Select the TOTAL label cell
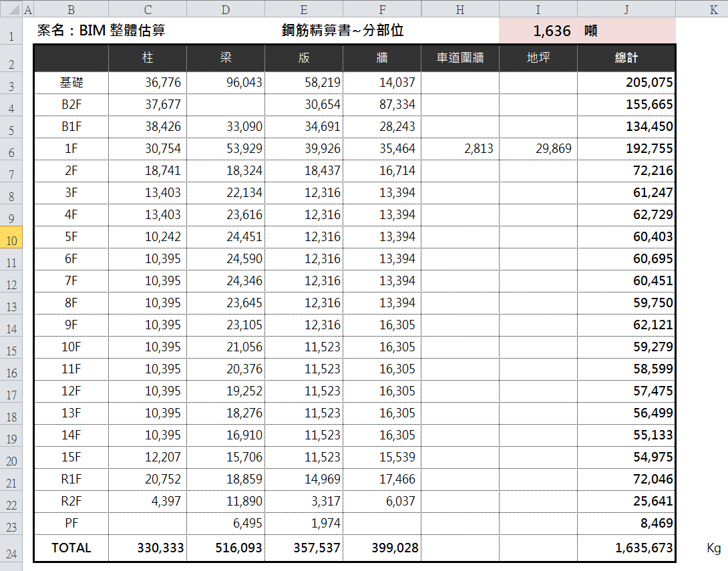Viewport: 728px width, 571px height. pyautogui.click(x=71, y=548)
